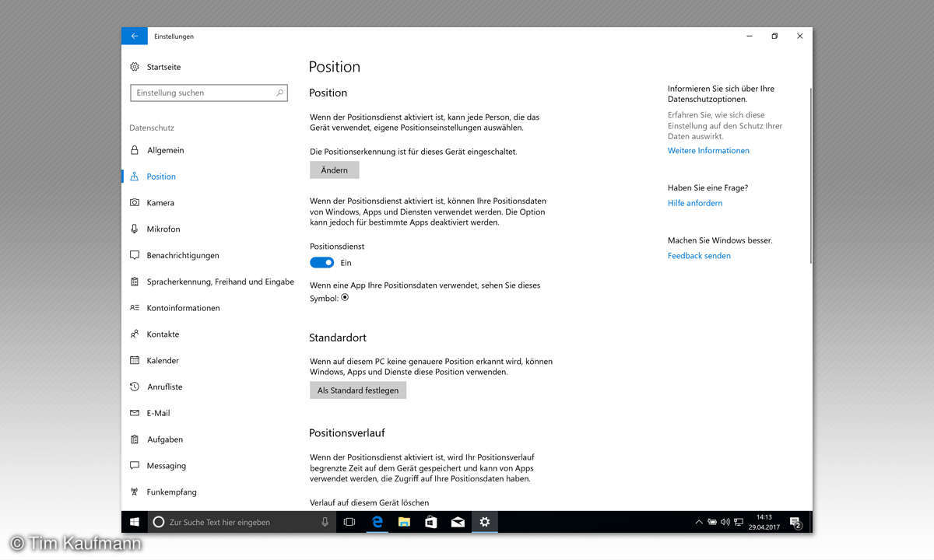This screenshot has height=560, width=934.
Task: Click Cortana microphone icon in taskbar search
Action: coord(325,522)
